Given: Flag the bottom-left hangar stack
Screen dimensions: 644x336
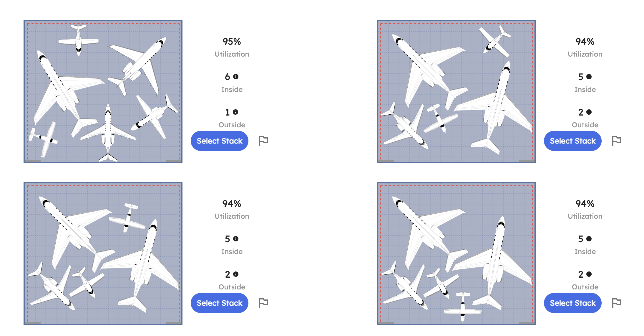Looking at the screenshot, I should point(263,303).
